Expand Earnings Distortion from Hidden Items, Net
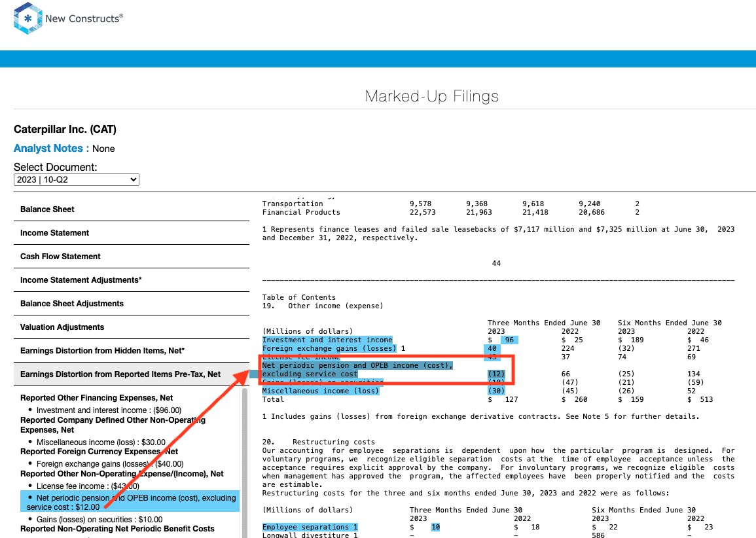 click(132, 351)
